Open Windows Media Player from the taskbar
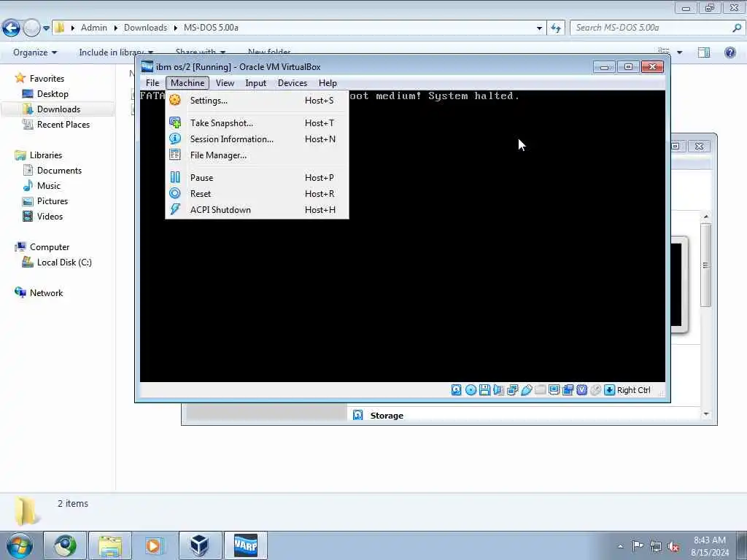This screenshot has height=560, width=747. tap(153, 545)
